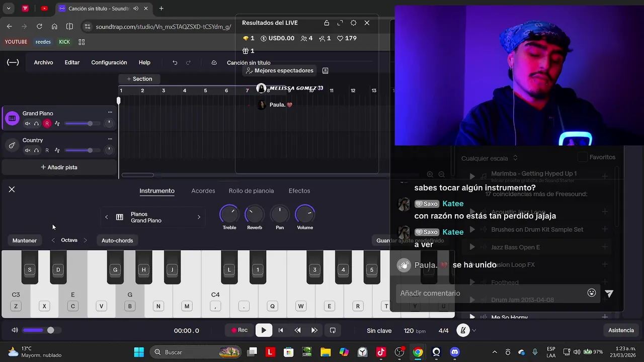Shift Octava down with left arrow
The width and height of the screenshot is (644, 362).
coord(53,240)
